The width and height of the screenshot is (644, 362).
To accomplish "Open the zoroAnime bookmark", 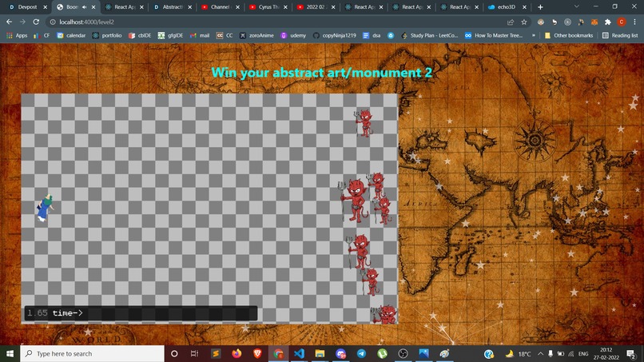I will point(256,35).
